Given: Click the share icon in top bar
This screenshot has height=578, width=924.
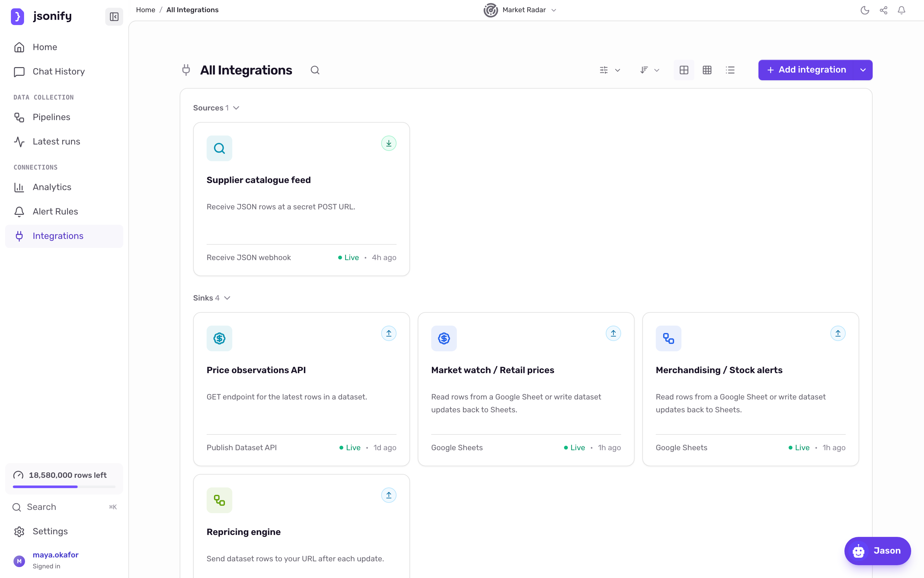Looking at the screenshot, I should point(883,10).
